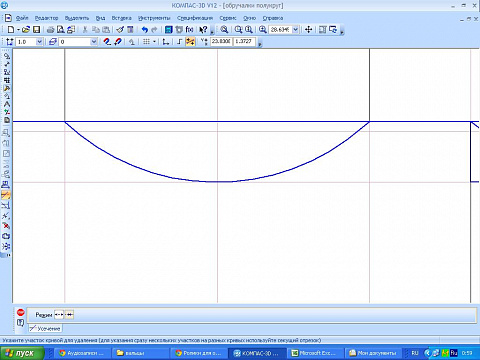Open the Спецификация menu
Viewport: 480px width, 360px height.
click(x=195, y=18)
